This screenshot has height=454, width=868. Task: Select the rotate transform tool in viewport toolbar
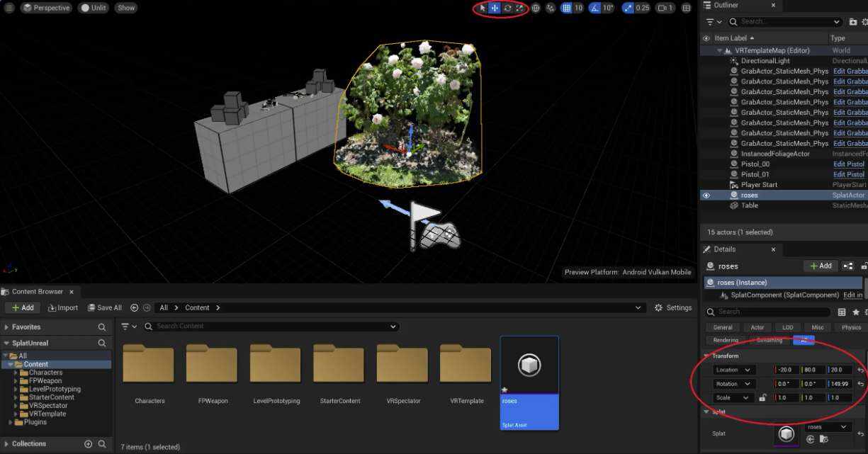(x=507, y=8)
